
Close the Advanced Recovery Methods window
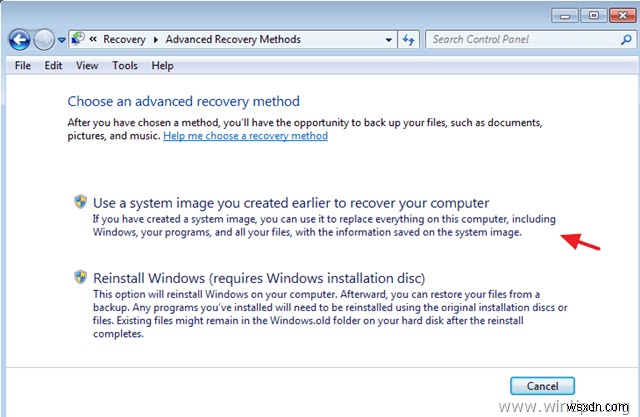coord(623,16)
